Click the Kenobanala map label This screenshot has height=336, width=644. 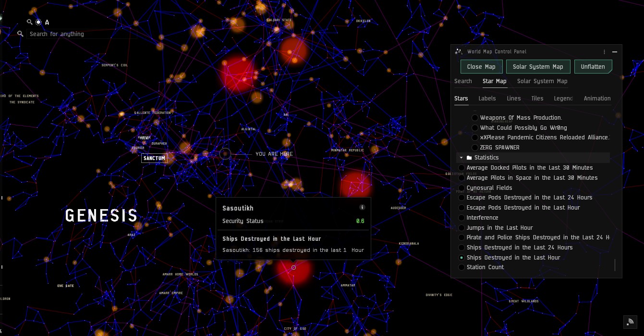409,244
